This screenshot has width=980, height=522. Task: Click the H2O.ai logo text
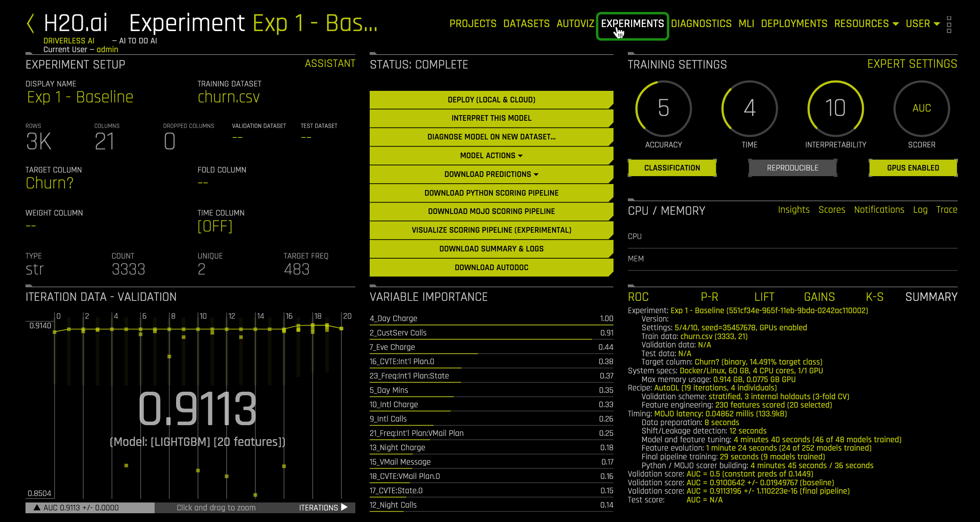pos(75,23)
